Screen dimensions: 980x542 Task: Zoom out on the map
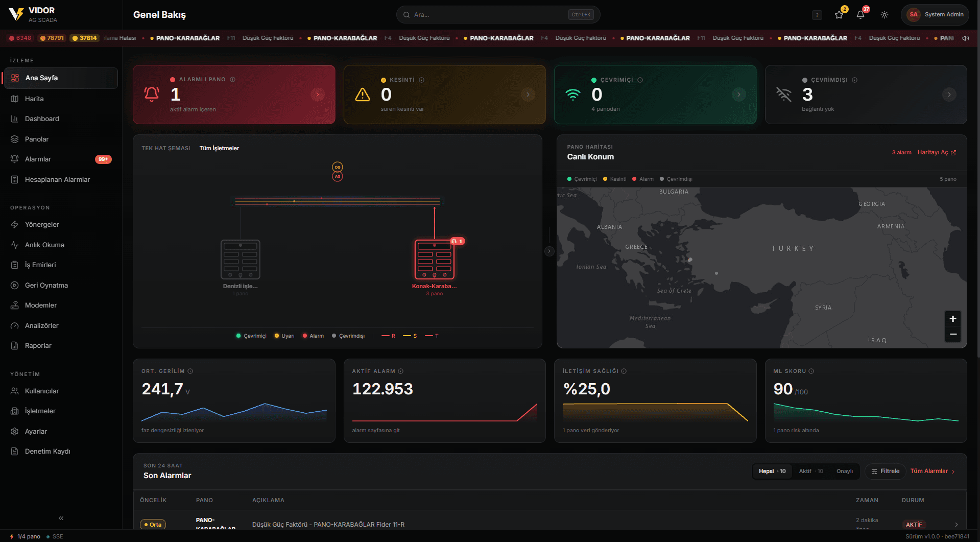click(953, 334)
